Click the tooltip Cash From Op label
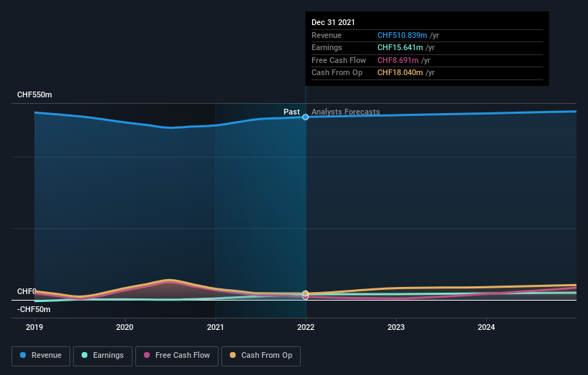The width and height of the screenshot is (588, 375). [337, 73]
